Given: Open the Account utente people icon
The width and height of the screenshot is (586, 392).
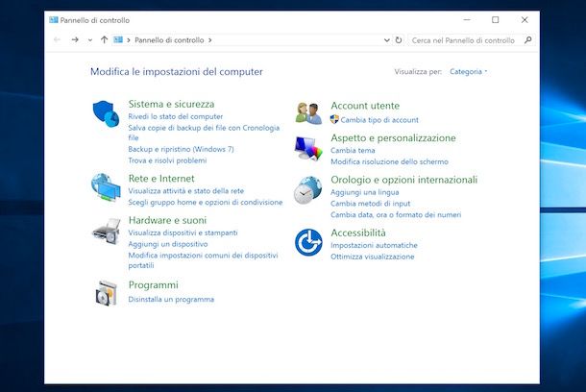Looking at the screenshot, I should [x=308, y=112].
